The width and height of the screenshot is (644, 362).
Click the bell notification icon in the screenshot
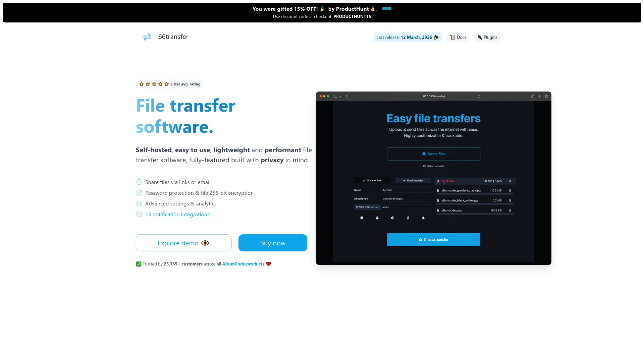tap(423, 218)
